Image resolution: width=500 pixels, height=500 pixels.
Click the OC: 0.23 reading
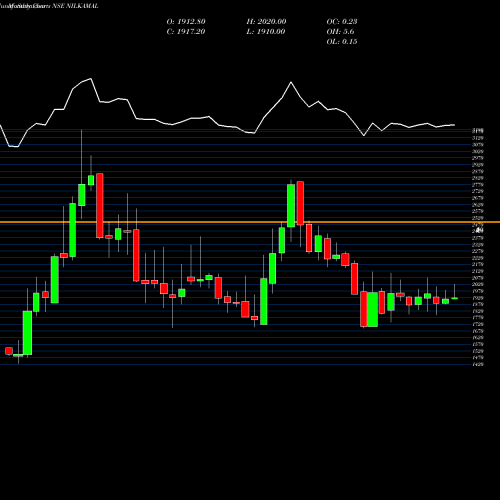click(342, 21)
